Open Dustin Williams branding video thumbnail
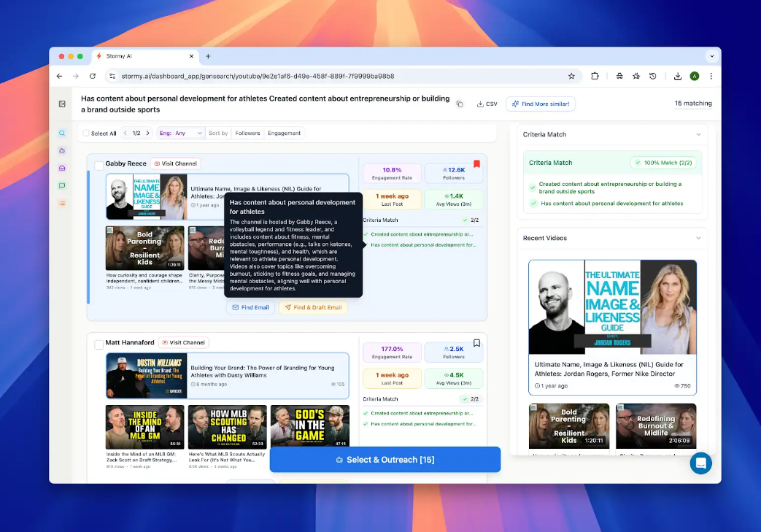Viewport: 761px width, 532px height. 147,376
